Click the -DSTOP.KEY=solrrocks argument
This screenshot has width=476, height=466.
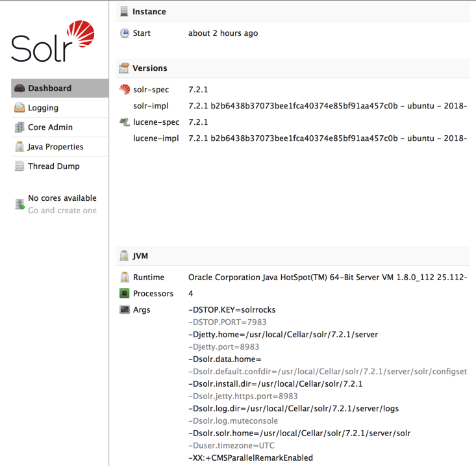tap(232, 310)
